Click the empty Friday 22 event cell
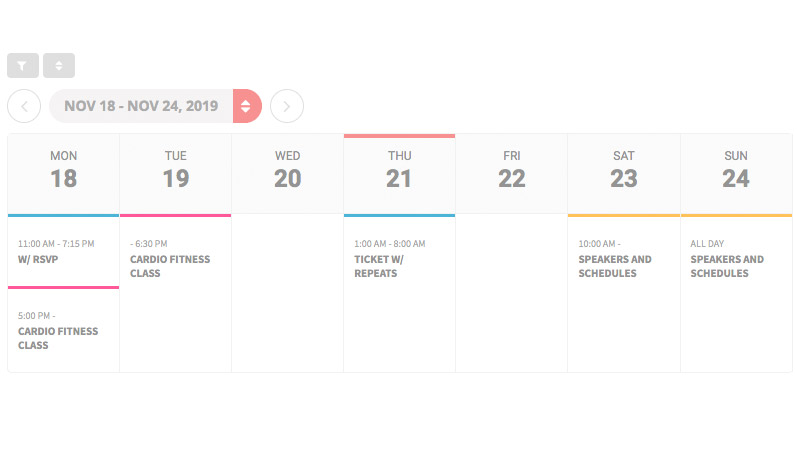This screenshot has width=797, height=454. 511,293
